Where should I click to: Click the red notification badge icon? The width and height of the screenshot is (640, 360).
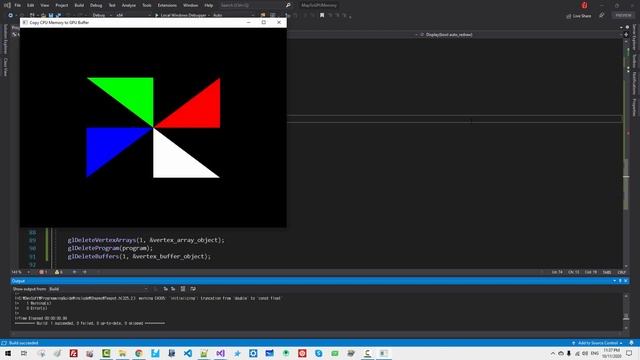tap(584, 5)
